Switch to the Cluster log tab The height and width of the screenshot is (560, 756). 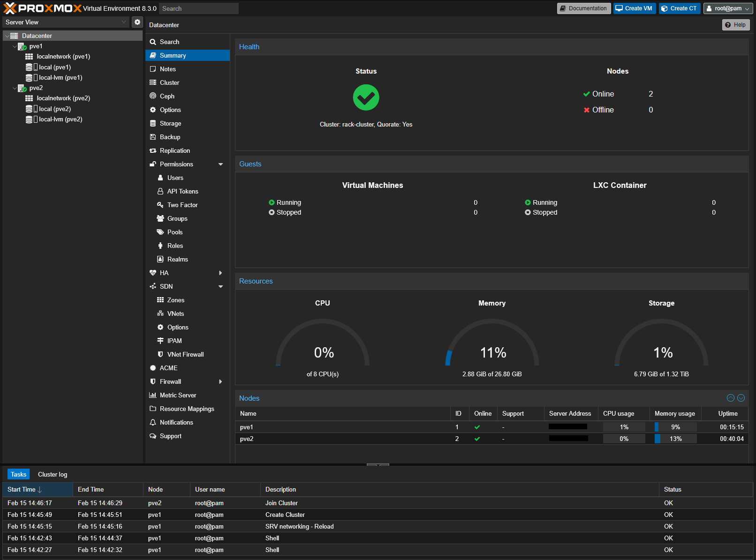52,474
